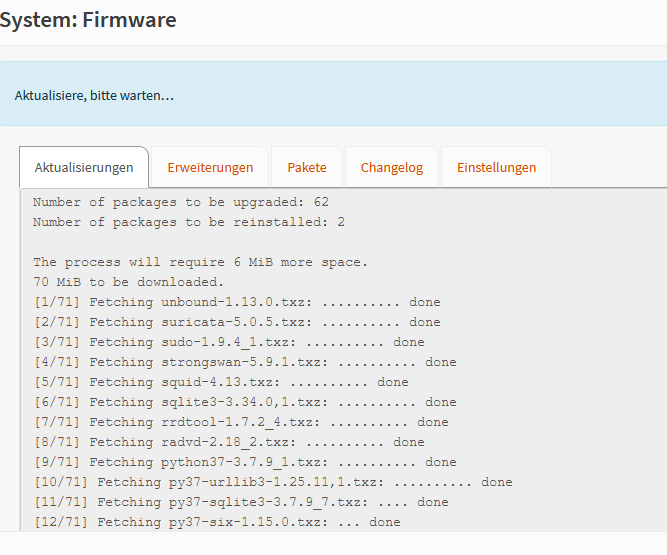Switch to the Erweiterungen tab

pyautogui.click(x=210, y=168)
